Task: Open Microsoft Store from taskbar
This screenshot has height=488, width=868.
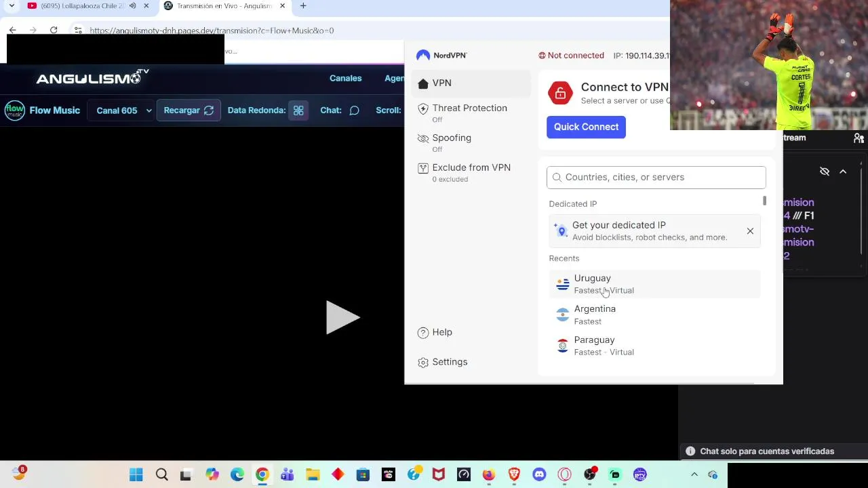Action: [363, 474]
